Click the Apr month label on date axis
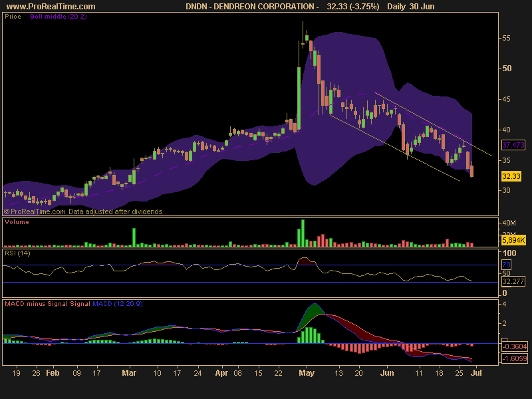The width and height of the screenshot is (532, 399). tap(221, 373)
